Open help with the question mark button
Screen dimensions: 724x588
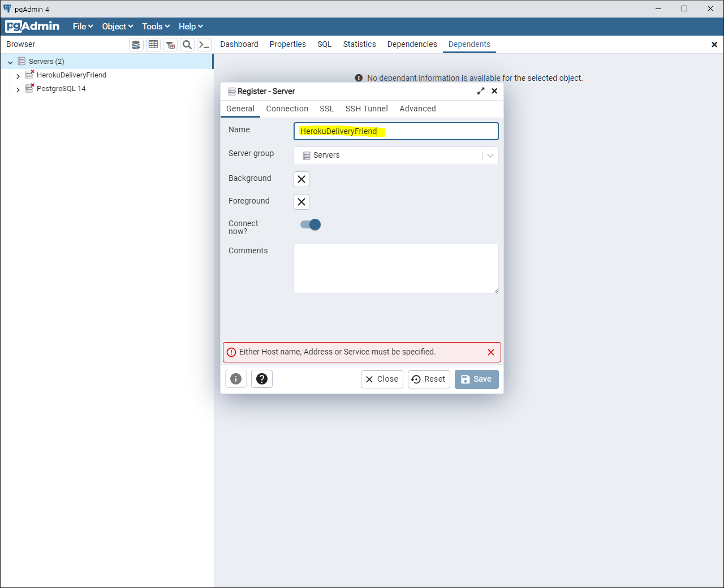point(262,379)
